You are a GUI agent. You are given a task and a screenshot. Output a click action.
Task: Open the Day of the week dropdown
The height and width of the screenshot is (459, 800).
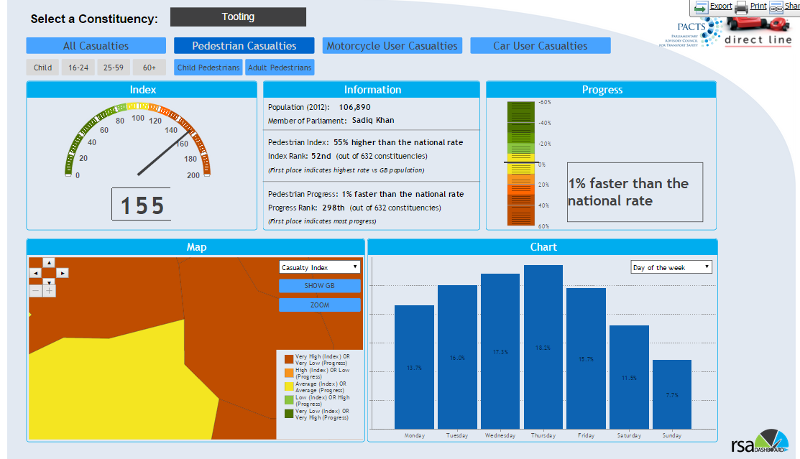[x=671, y=267]
